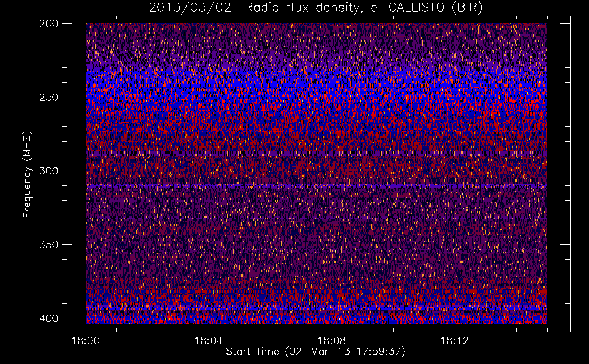589x364 pixels.
Task: Click the 18:00 time tick label
Action: click(86, 341)
